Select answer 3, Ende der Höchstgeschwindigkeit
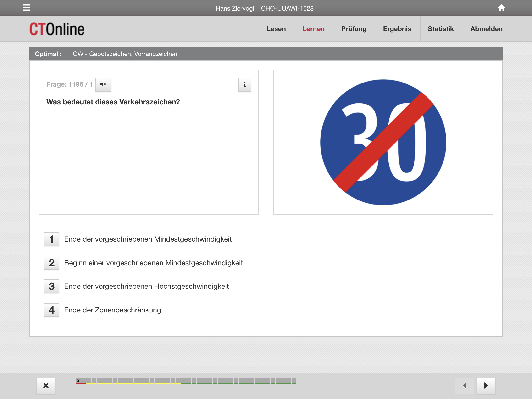This screenshot has width=532, height=399. 52,286
